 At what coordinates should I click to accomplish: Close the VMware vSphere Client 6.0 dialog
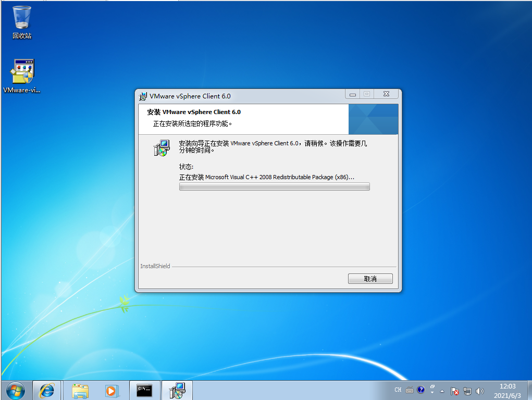pos(386,94)
